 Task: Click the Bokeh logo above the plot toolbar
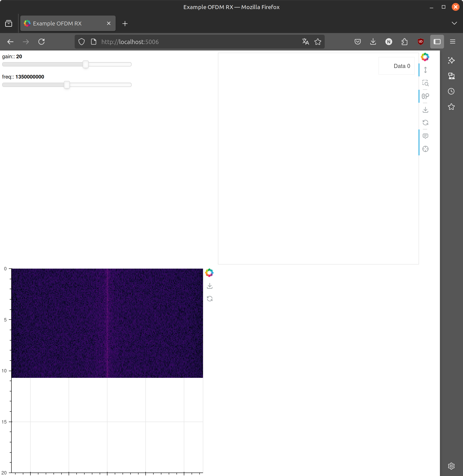(x=425, y=57)
